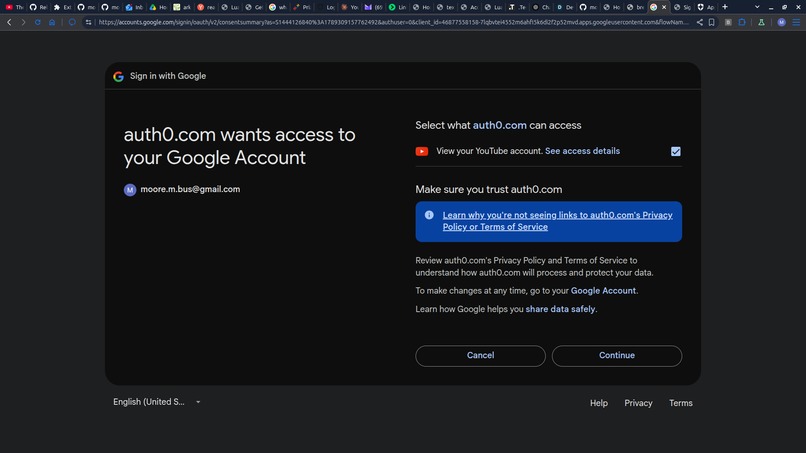Switch to the 'Pri' tab
The height and width of the screenshot is (453, 806).
(x=302, y=7)
